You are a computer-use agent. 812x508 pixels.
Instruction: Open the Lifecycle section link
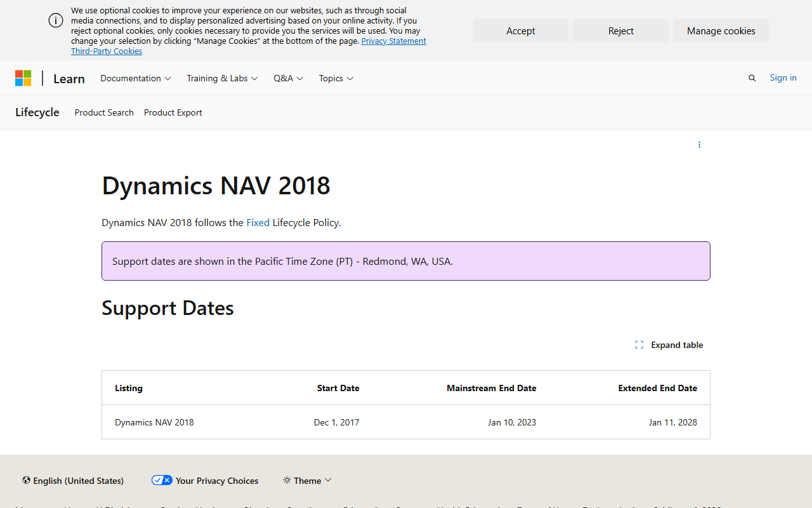37,112
